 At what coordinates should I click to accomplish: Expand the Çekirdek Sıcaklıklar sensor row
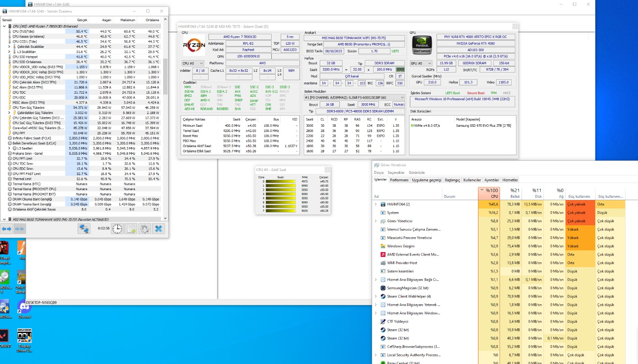tap(9, 47)
